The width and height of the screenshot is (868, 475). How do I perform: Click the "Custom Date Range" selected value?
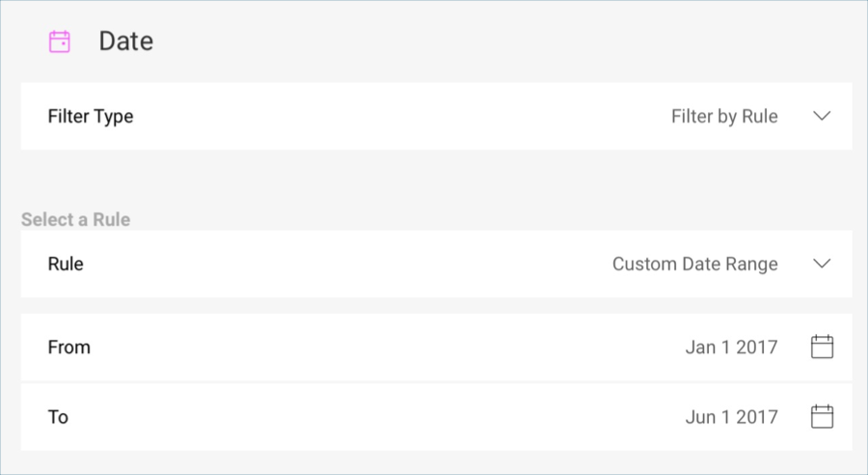[694, 264]
